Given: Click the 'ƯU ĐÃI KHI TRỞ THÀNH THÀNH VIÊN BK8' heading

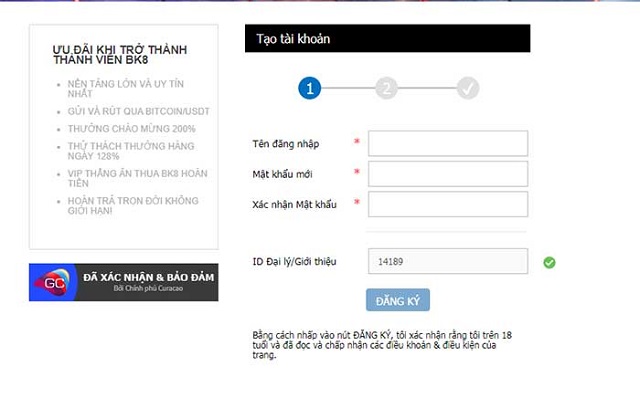Looking at the screenshot, I should click(120, 55).
